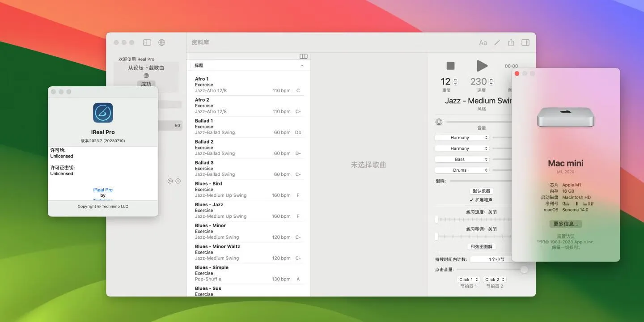Adjust the 练习移调 transpose slider
This screenshot has height=322, width=644.
[x=474, y=236]
